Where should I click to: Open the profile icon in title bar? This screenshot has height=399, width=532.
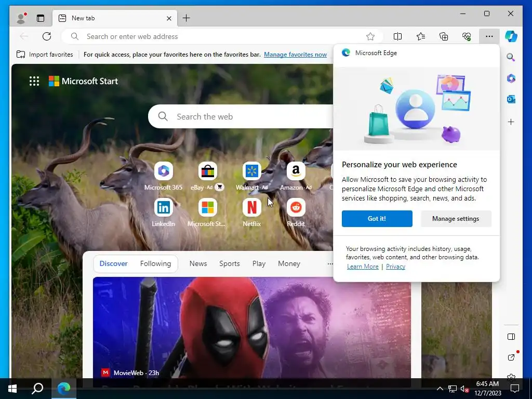21,18
